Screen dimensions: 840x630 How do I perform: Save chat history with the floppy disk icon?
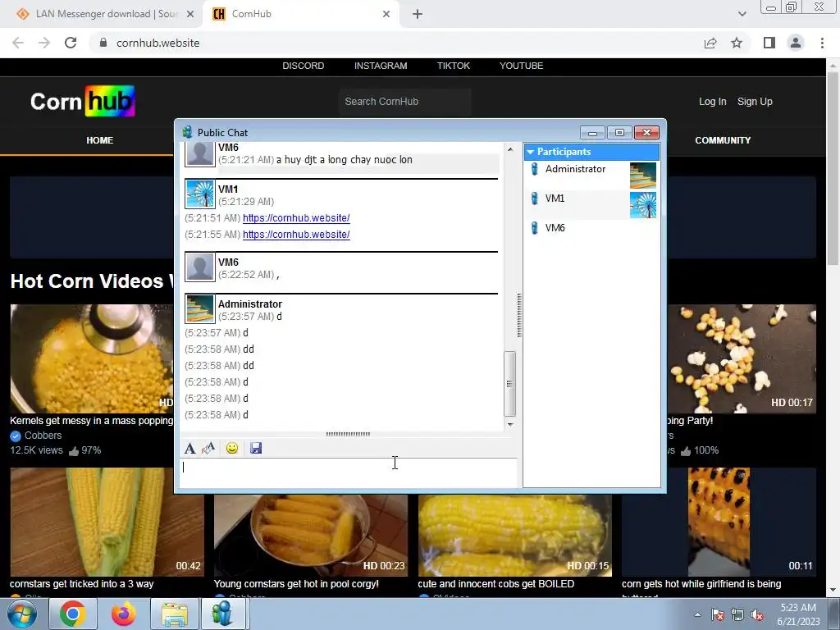coord(256,448)
